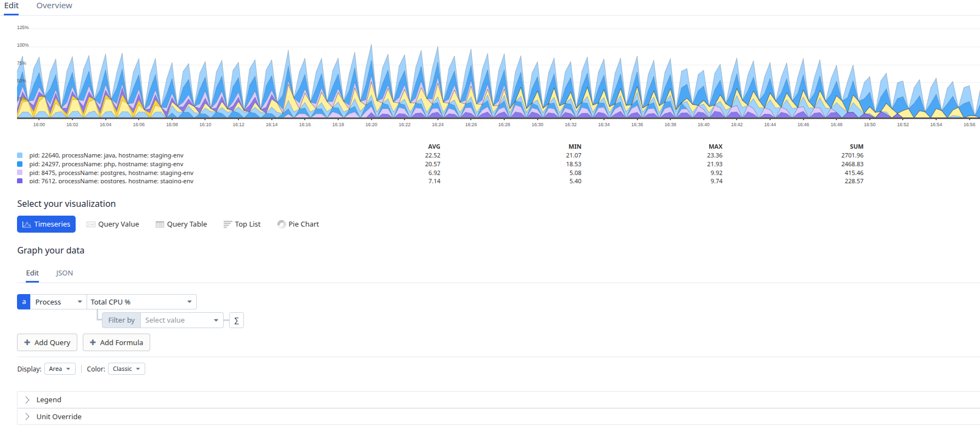
Task: Choose the Top List visualization
Action: coord(242,224)
